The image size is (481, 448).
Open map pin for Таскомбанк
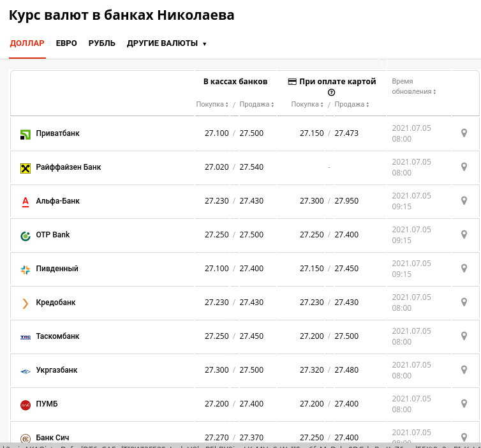(x=464, y=336)
